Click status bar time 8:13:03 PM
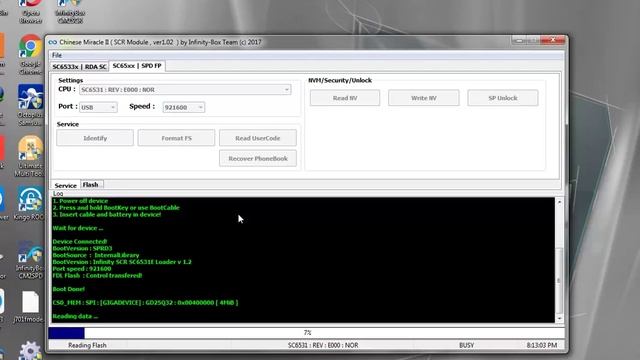This screenshot has width=640, height=360. coord(542,345)
